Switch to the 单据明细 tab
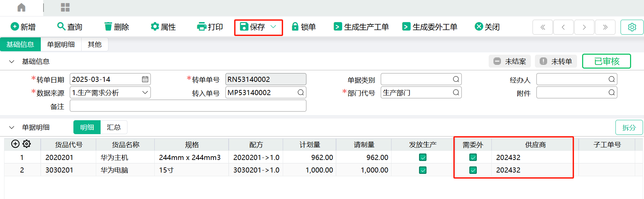Viewport: 644px width, 199px height. pos(61,44)
